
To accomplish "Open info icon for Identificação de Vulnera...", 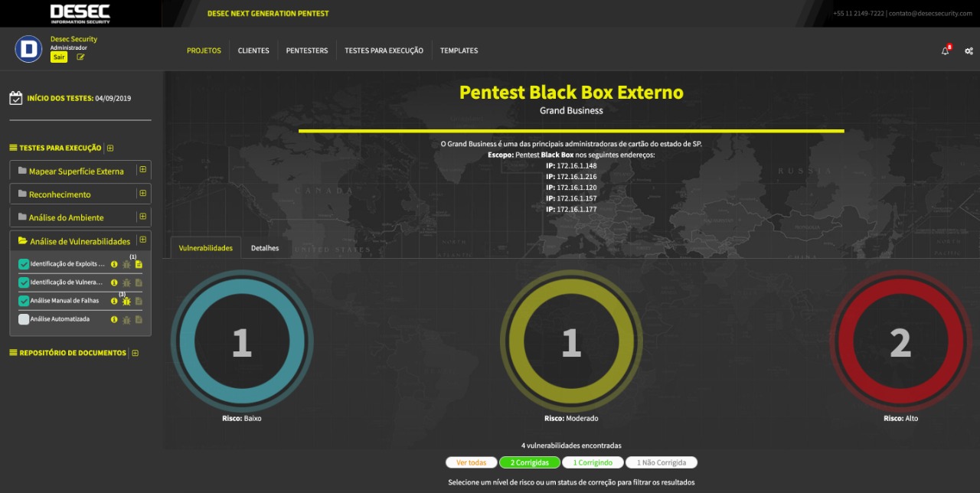I will (x=114, y=282).
